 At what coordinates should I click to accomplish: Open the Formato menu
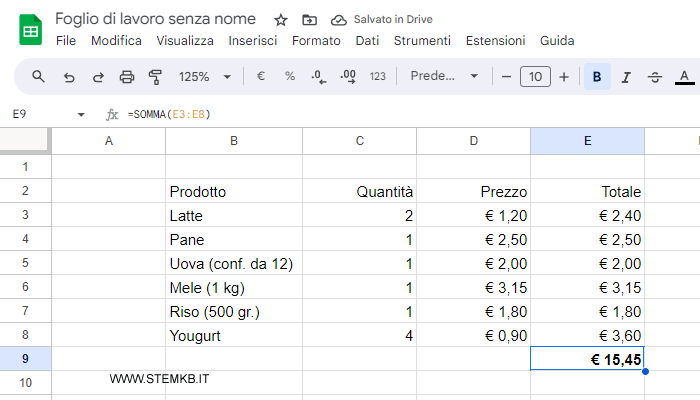316,41
